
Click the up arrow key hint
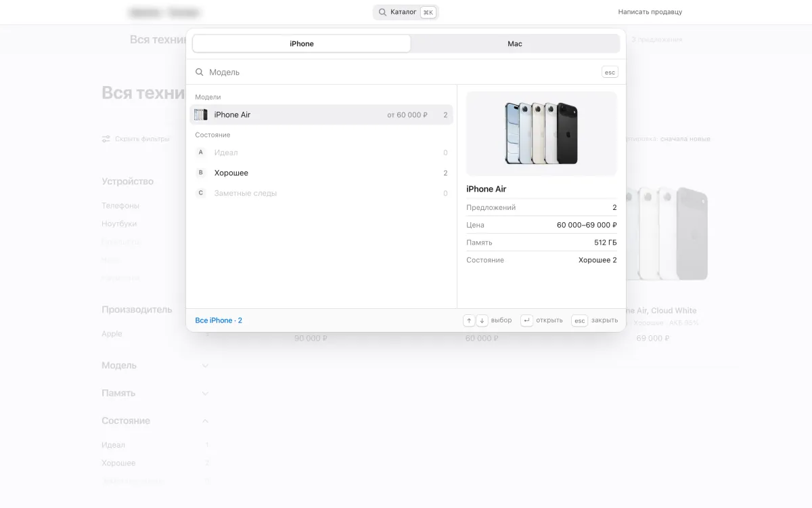[x=469, y=320]
